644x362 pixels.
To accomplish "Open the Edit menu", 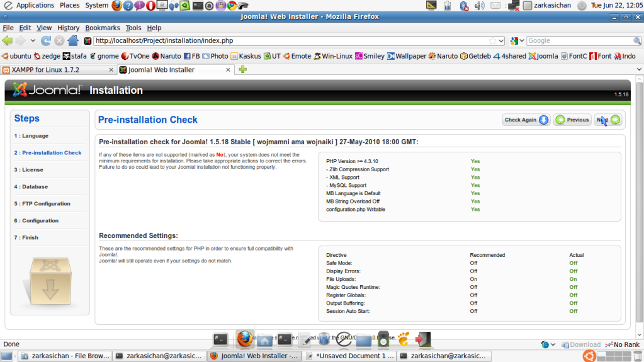I will (x=25, y=28).
